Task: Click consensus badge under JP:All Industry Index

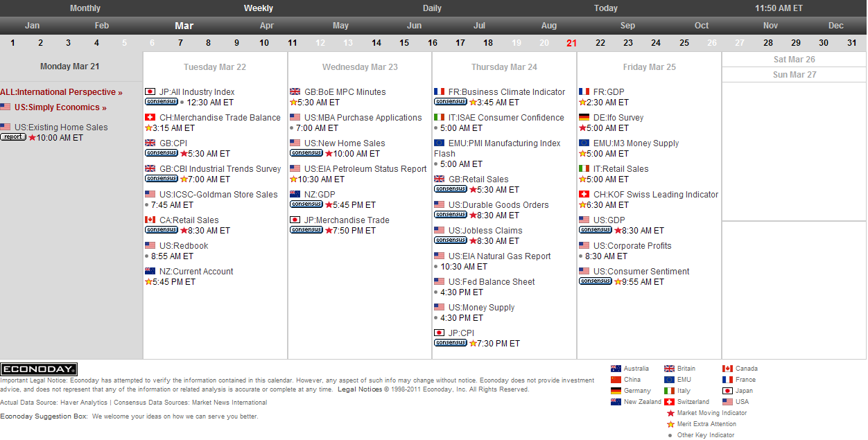Action: click(161, 102)
